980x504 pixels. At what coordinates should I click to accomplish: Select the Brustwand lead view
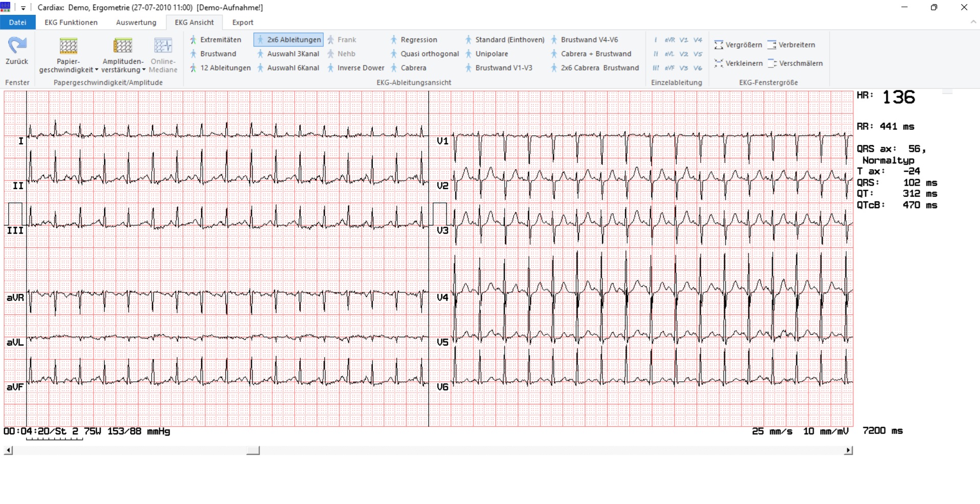coord(213,54)
